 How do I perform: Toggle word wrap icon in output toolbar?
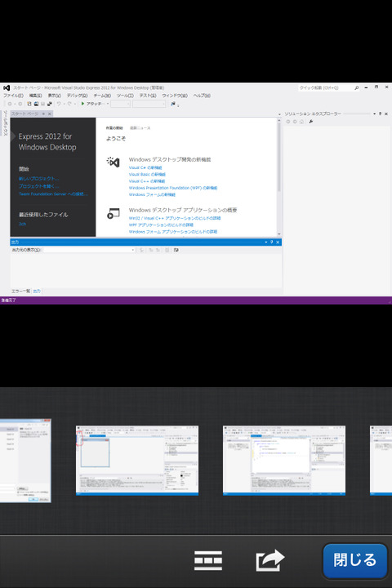pos(176,250)
